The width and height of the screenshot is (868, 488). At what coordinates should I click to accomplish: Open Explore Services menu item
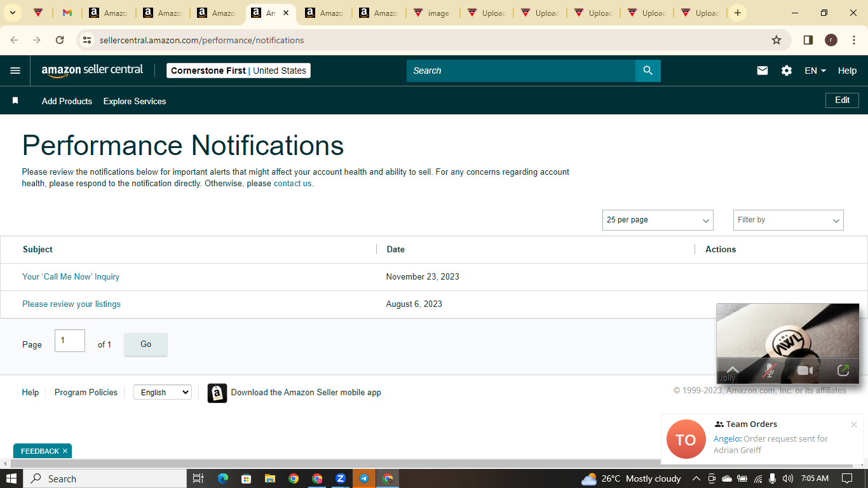point(135,101)
